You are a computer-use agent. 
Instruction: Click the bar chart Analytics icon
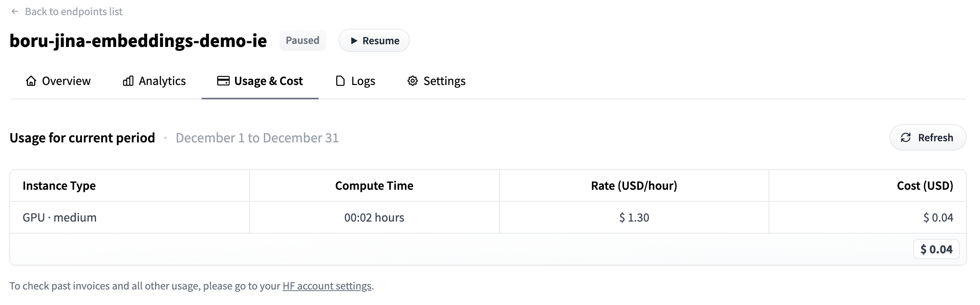tap(128, 81)
